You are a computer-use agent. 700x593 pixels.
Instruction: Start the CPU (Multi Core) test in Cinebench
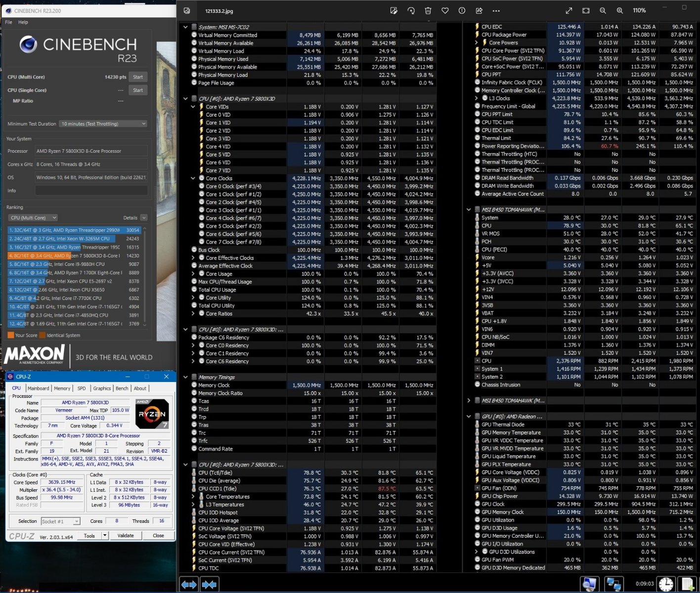(x=138, y=77)
